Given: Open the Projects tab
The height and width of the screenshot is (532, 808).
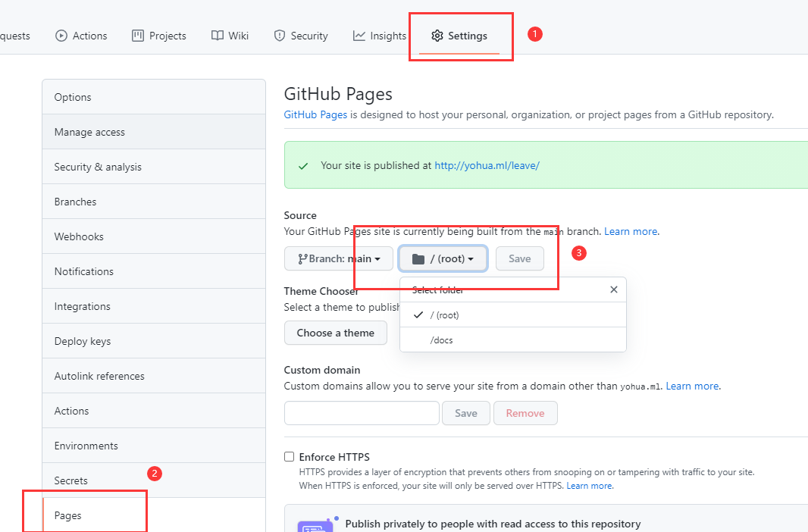Looking at the screenshot, I should pyautogui.click(x=158, y=36).
